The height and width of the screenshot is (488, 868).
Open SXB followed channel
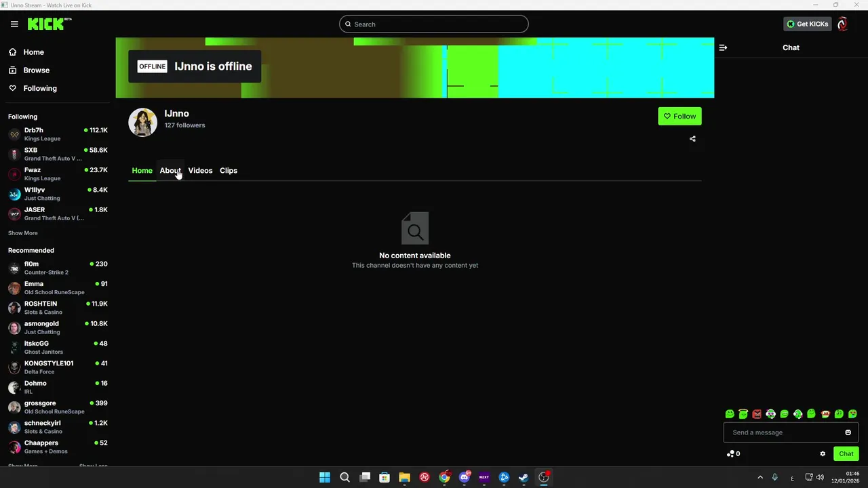click(x=58, y=154)
